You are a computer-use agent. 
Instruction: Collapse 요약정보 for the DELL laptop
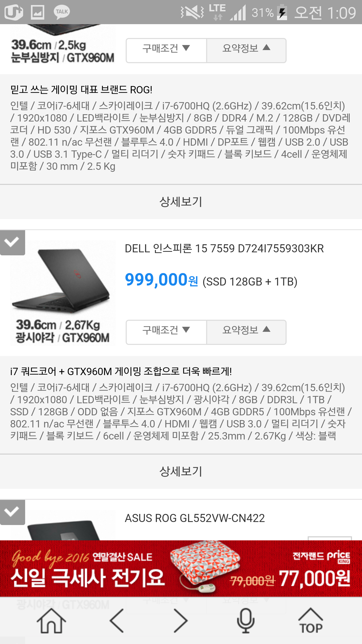pos(246,332)
